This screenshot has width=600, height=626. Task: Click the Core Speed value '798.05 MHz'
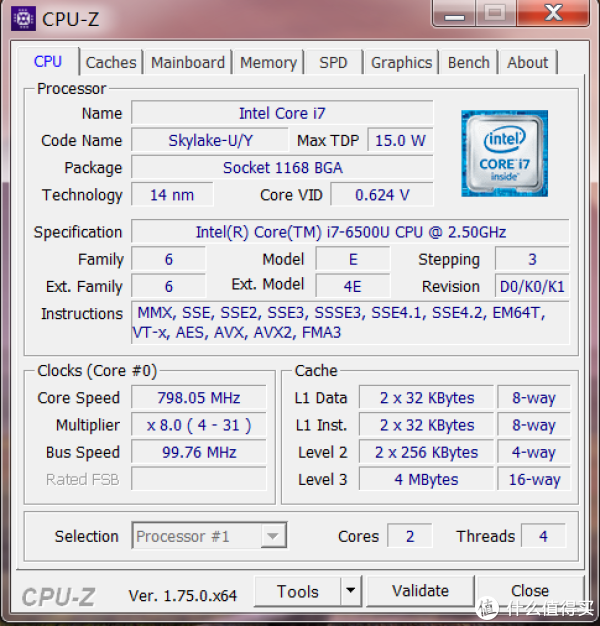coord(199,398)
